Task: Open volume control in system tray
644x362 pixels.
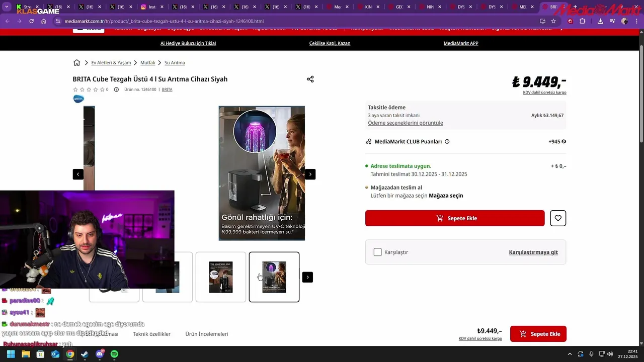Action: [610, 354]
